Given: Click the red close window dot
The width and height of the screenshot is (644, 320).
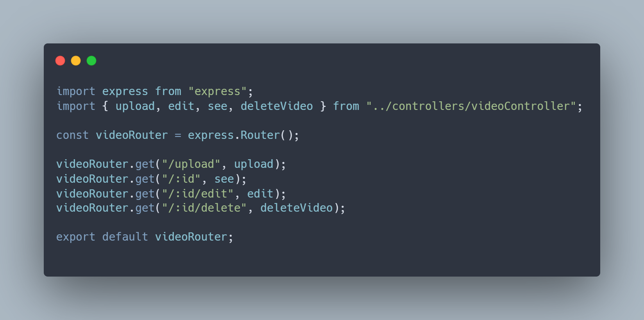Looking at the screenshot, I should 60,61.
